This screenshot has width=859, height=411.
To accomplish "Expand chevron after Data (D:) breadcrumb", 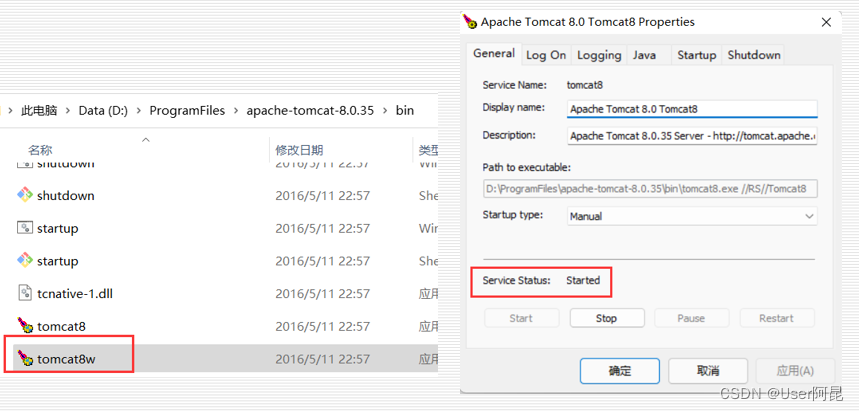I will coord(139,111).
